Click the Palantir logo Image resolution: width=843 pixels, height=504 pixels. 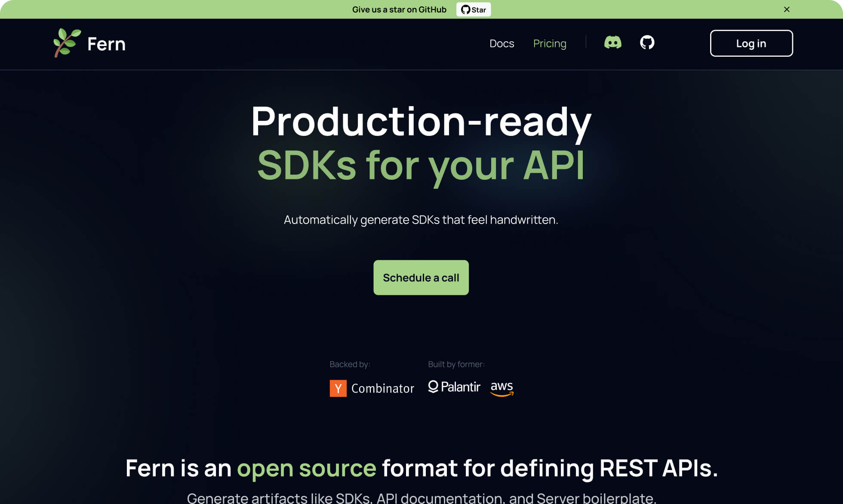[454, 387]
